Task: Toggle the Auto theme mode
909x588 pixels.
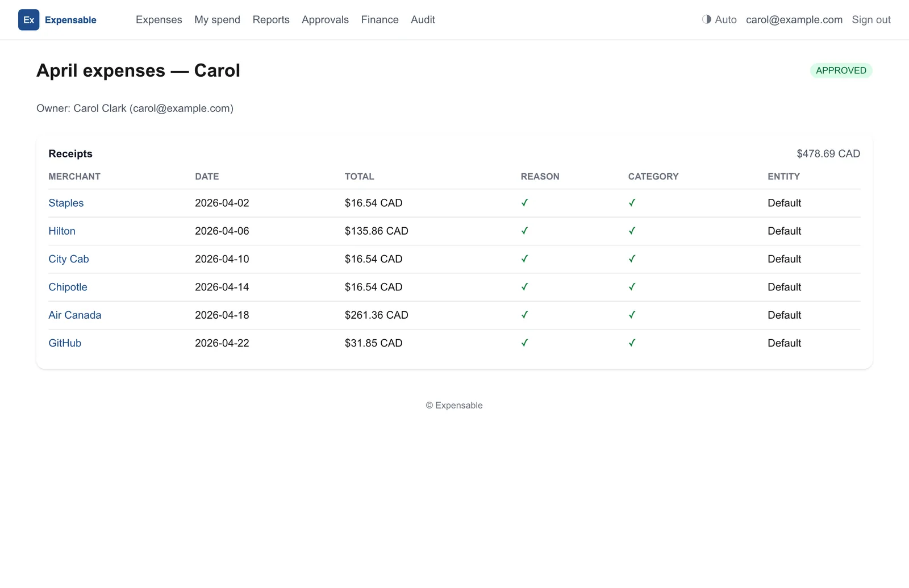Action: (719, 20)
